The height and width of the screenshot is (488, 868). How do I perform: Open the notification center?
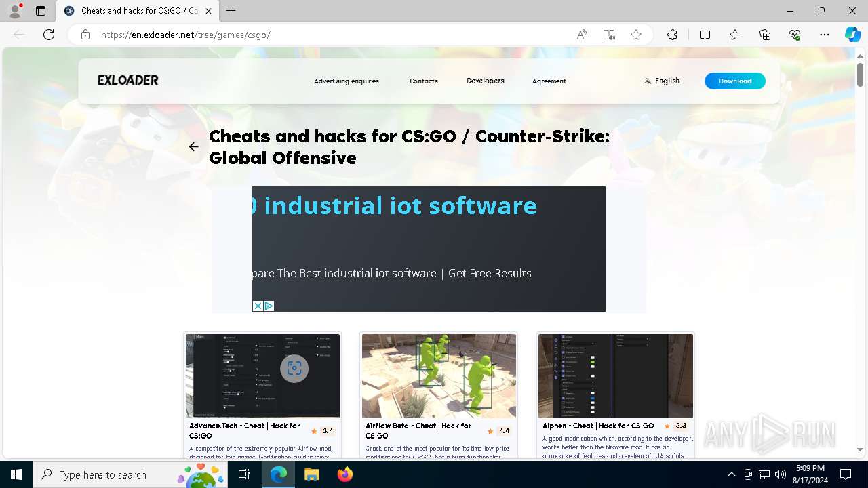pos(846,474)
